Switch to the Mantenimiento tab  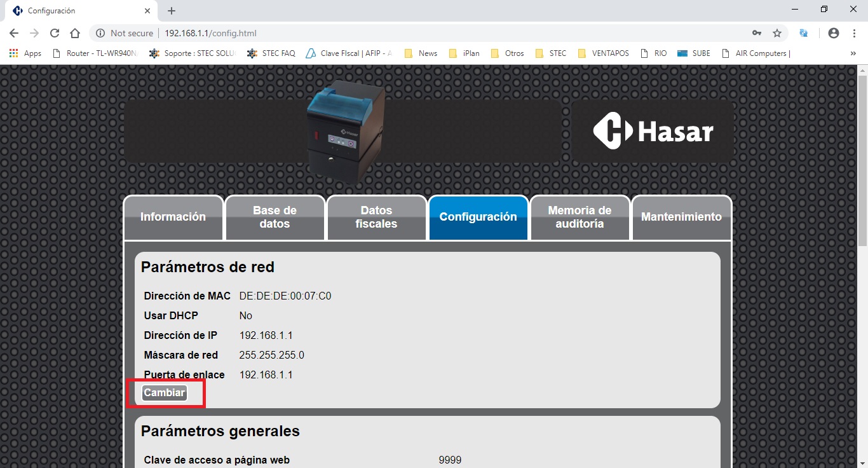681,217
